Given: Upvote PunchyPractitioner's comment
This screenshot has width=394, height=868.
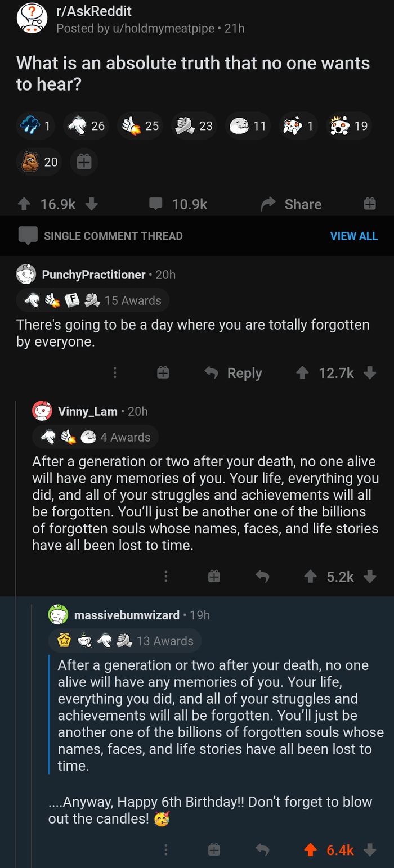Looking at the screenshot, I should tap(302, 373).
